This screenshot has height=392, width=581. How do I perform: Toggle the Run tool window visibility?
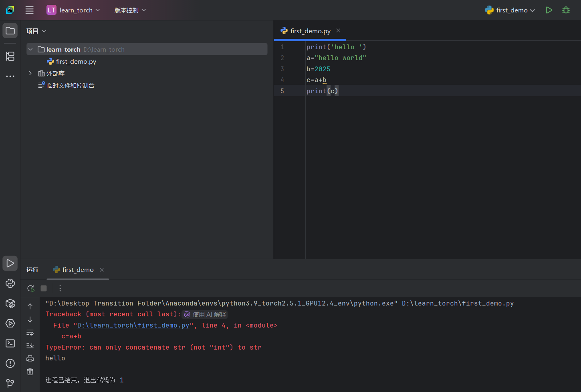point(10,263)
